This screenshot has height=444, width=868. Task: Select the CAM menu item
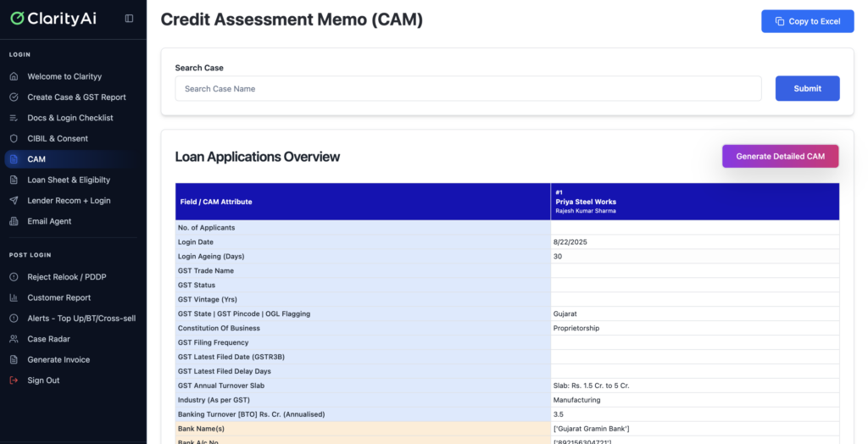coord(36,159)
